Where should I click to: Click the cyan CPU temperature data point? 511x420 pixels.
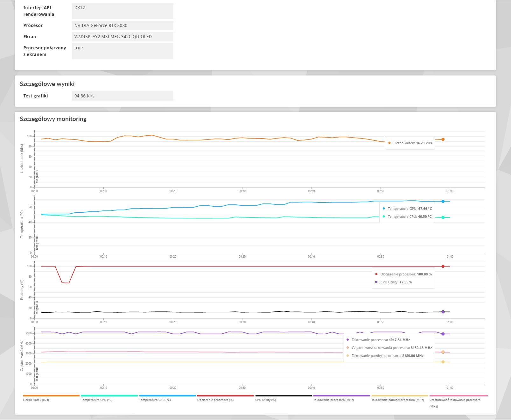click(x=443, y=217)
